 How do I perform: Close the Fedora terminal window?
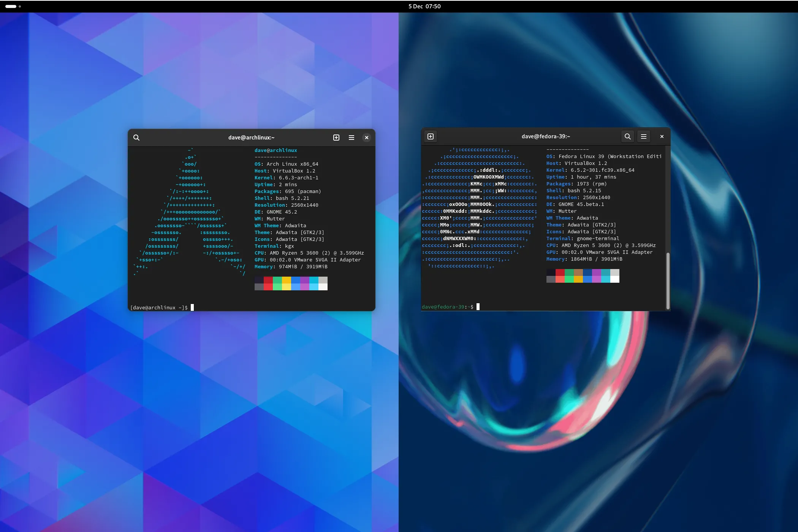(662, 136)
